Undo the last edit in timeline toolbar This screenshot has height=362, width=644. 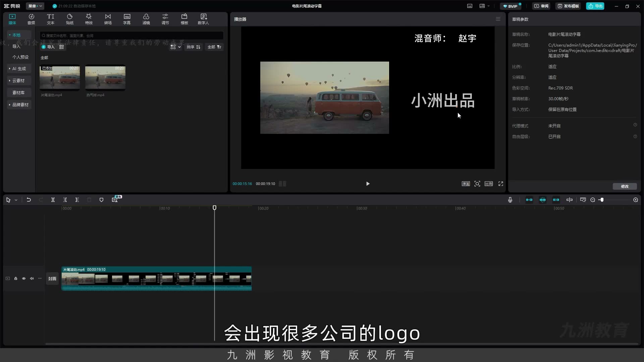(29, 200)
